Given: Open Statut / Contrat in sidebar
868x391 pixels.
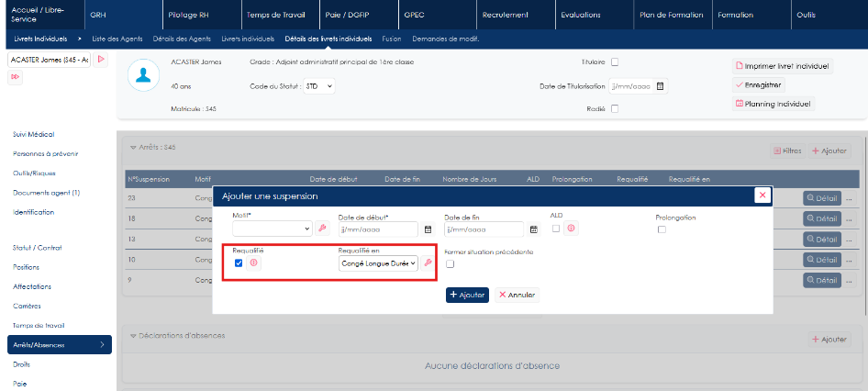Looking at the screenshot, I should (37, 248).
